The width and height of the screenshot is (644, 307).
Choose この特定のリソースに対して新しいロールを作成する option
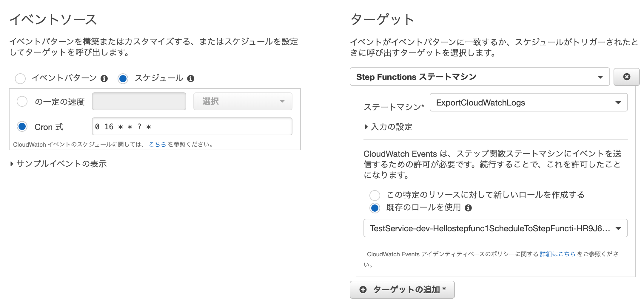coord(375,195)
